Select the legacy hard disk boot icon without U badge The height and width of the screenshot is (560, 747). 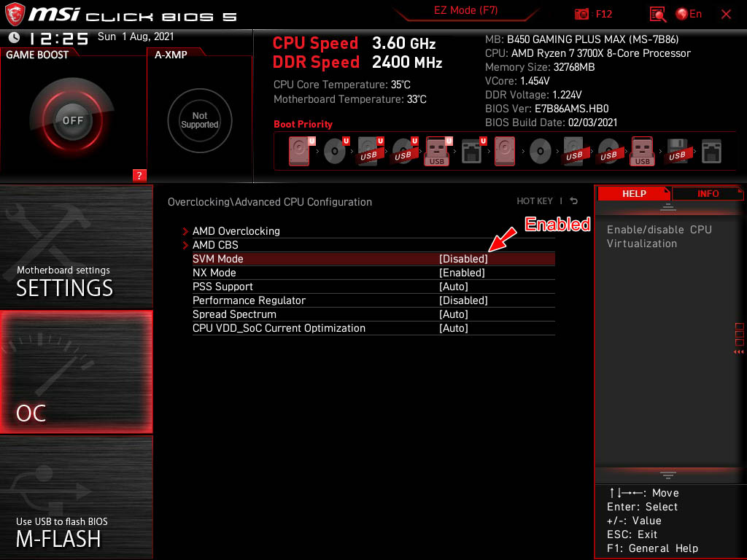pyautogui.click(x=505, y=152)
